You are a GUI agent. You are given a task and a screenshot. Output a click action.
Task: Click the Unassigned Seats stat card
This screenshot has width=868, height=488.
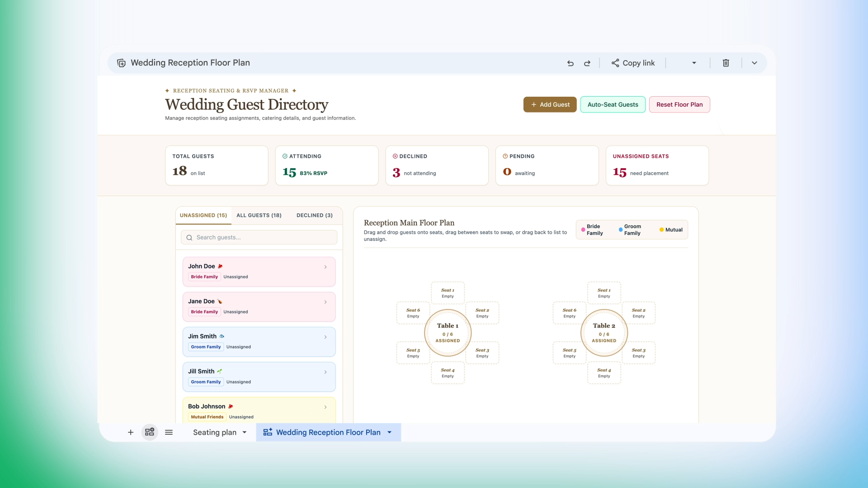[x=657, y=165]
